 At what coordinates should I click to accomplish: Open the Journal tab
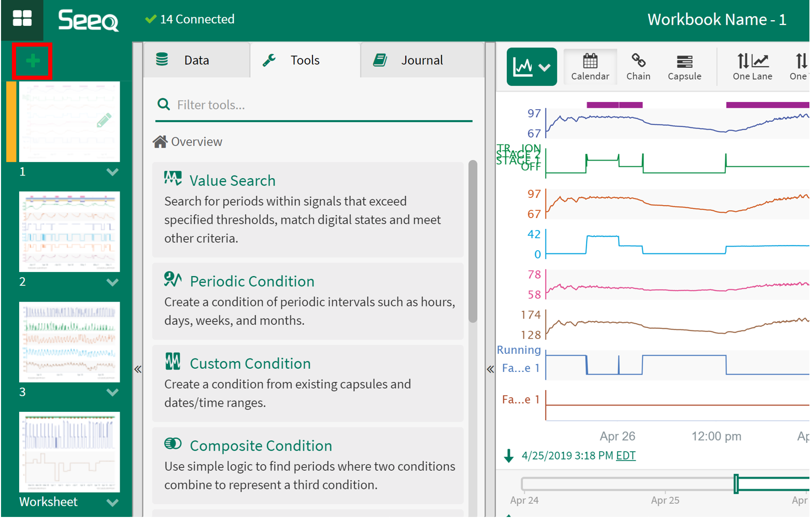[421, 61]
